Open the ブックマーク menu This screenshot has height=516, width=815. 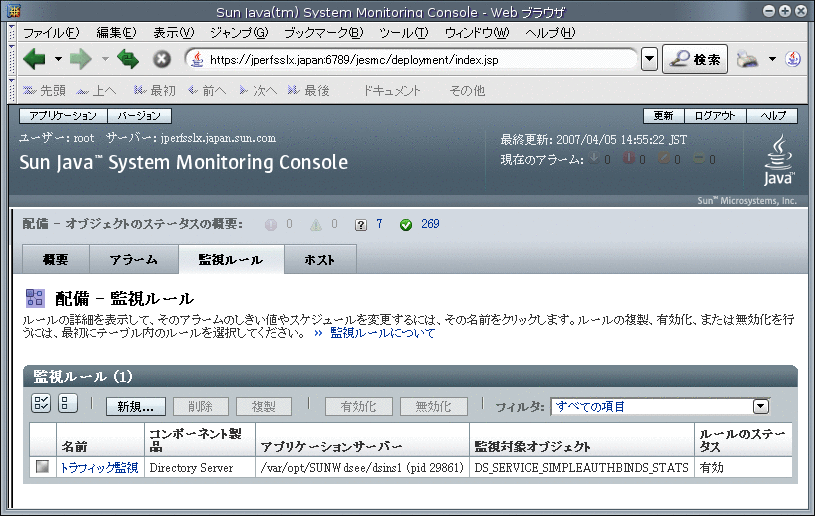[x=323, y=33]
